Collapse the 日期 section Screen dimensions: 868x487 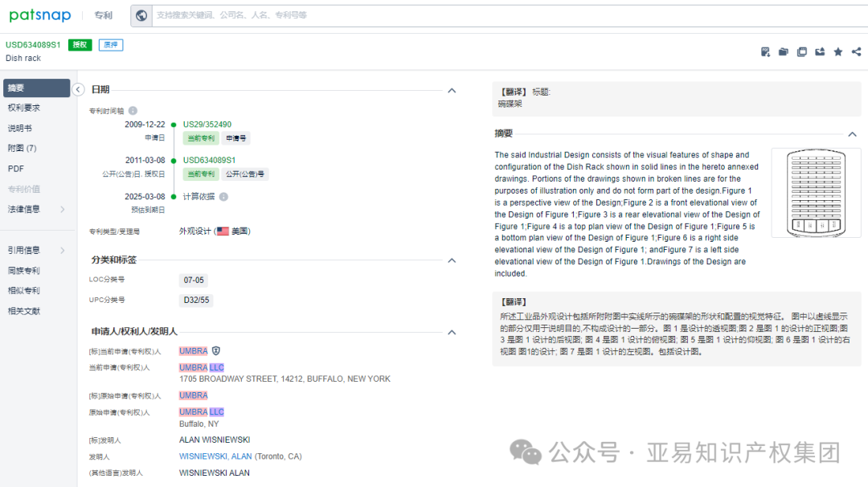click(452, 90)
